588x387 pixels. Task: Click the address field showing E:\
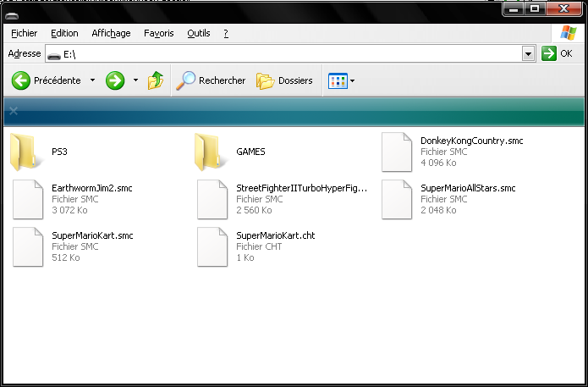pos(288,53)
